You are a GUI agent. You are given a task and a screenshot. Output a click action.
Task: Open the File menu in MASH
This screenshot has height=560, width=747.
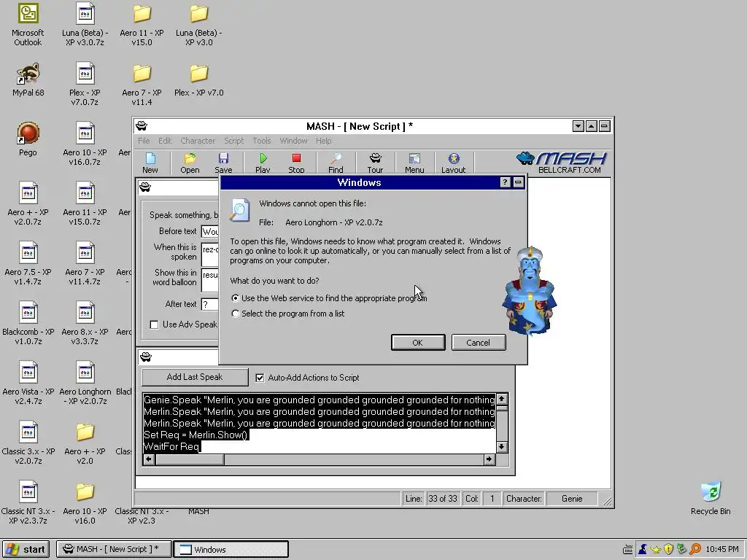144,141
